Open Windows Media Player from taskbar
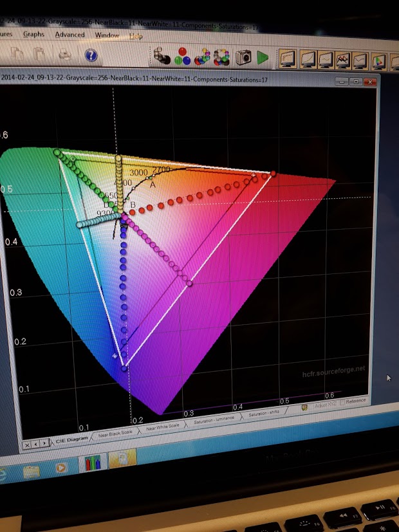Image resolution: width=399 pixels, height=532 pixels. coord(60,468)
